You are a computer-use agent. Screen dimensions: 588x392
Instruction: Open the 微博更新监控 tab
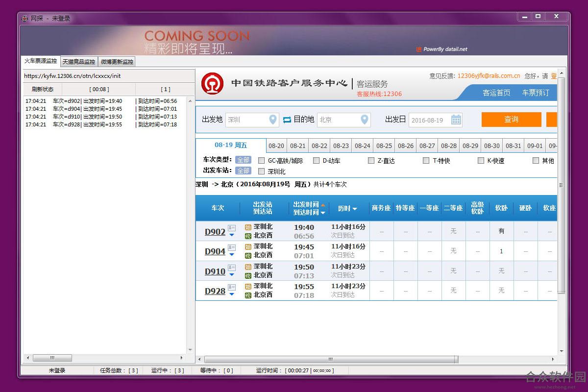[x=117, y=62]
